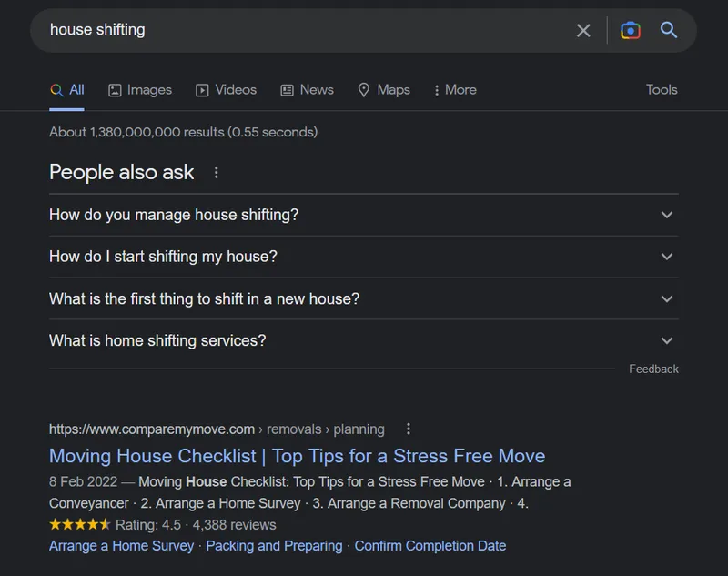Switch to the All tab
This screenshot has height=576, width=728.
tap(67, 89)
